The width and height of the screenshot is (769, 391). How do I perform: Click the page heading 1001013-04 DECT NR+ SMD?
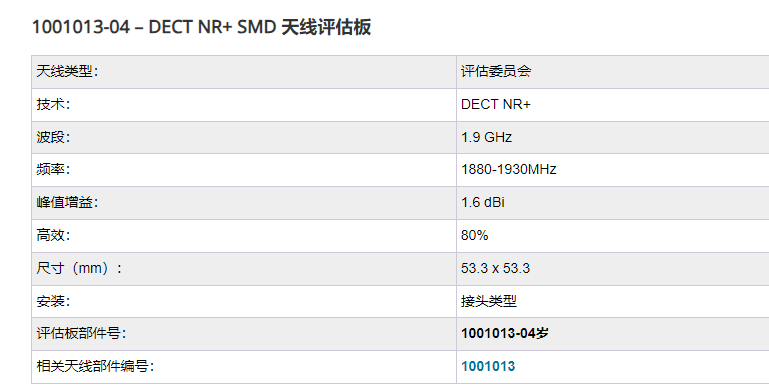201,27
